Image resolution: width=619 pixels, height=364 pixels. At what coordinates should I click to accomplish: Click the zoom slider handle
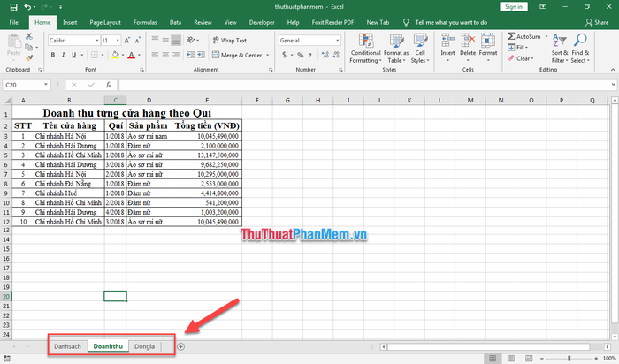pos(569,358)
